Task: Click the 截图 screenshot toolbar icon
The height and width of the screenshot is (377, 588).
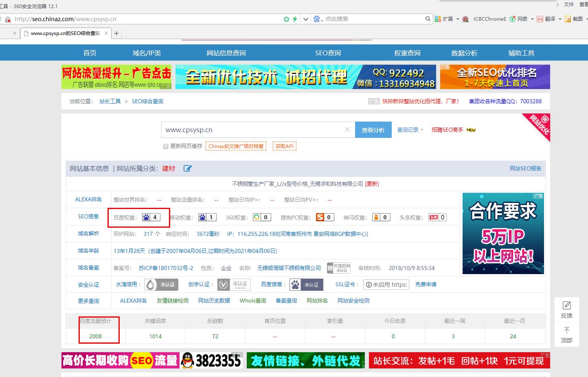Action: coord(568,19)
